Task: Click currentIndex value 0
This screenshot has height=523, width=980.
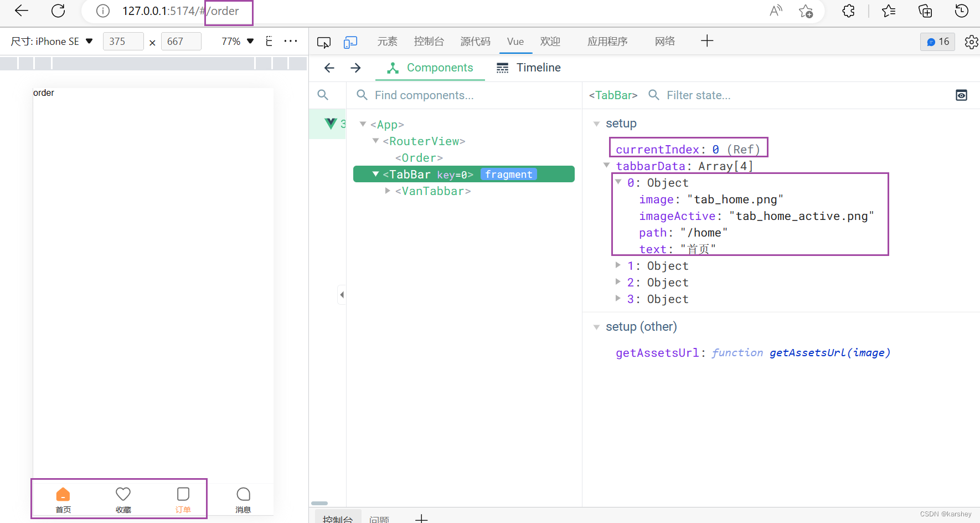Action: click(715, 150)
